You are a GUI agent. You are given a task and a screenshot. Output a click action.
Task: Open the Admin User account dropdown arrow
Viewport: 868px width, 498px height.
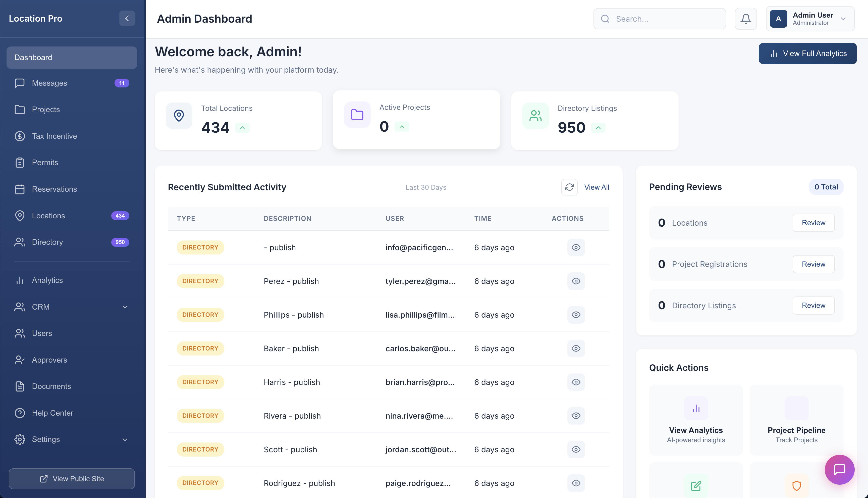(843, 19)
